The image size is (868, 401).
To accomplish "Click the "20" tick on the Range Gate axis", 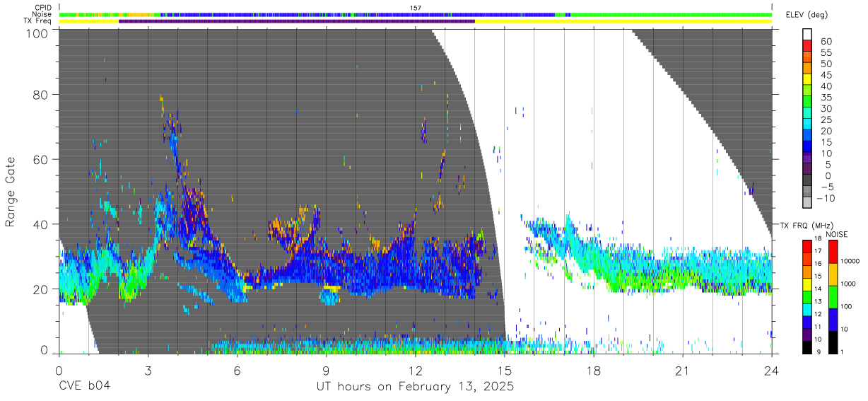I will pos(42,289).
